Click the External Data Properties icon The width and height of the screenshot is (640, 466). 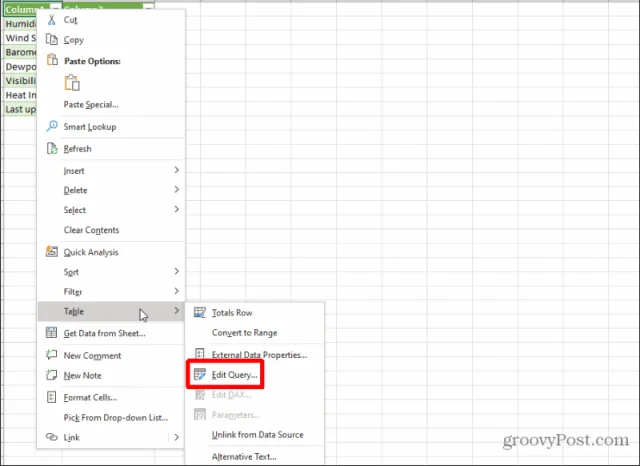(x=200, y=353)
